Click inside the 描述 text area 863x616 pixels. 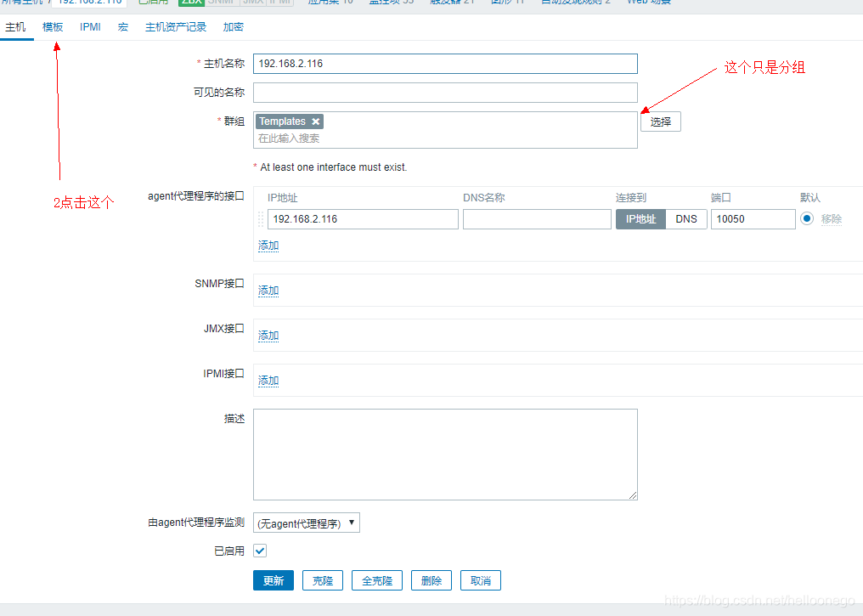[445, 455]
